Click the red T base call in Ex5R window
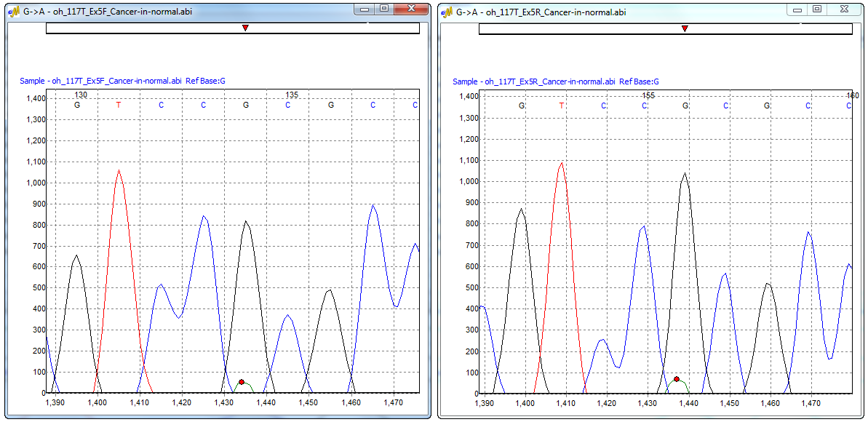 pyautogui.click(x=562, y=105)
